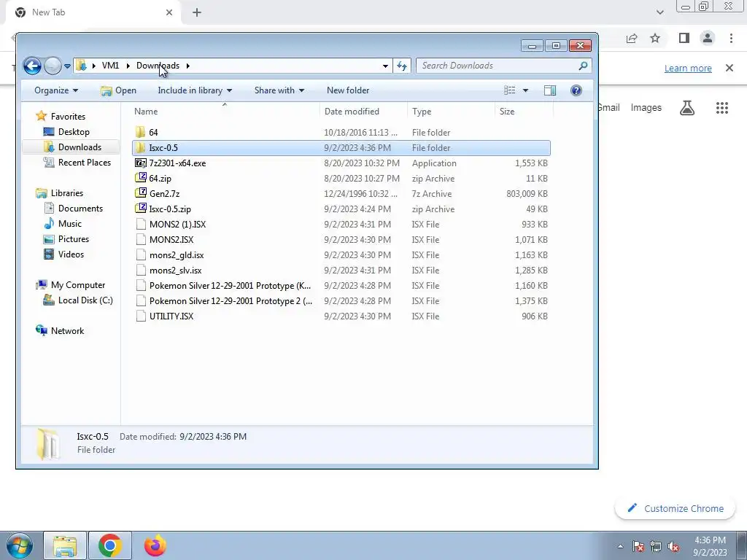
Task: Bookmark this page star in Chrome
Action: pyautogui.click(x=655, y=38)
